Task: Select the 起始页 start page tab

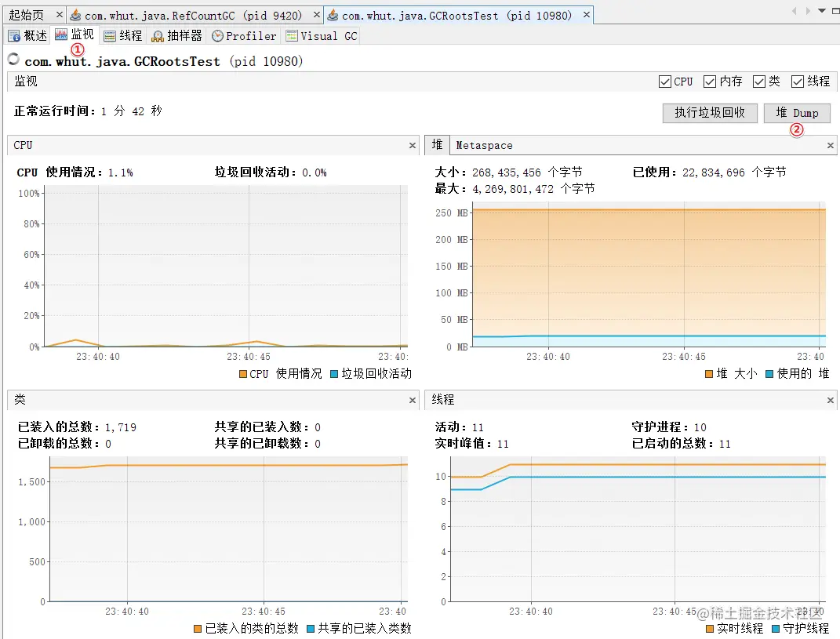Action: pos(26,15)
